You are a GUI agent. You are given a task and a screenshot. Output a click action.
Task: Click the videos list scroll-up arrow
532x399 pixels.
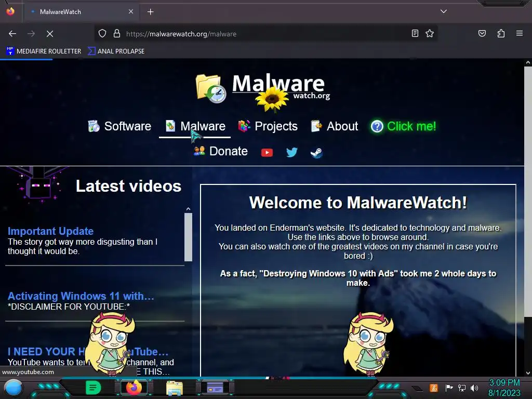[x=188, y=209]
